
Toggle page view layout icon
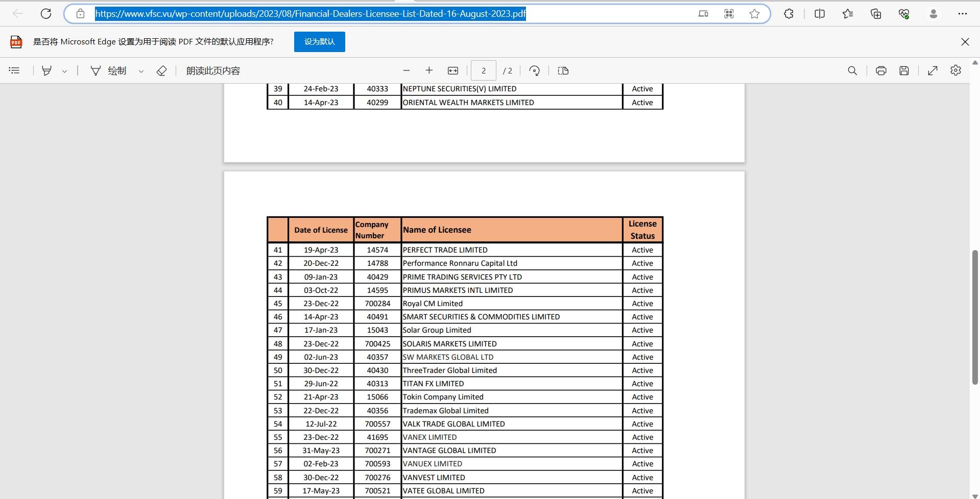(x=563, y=70)
